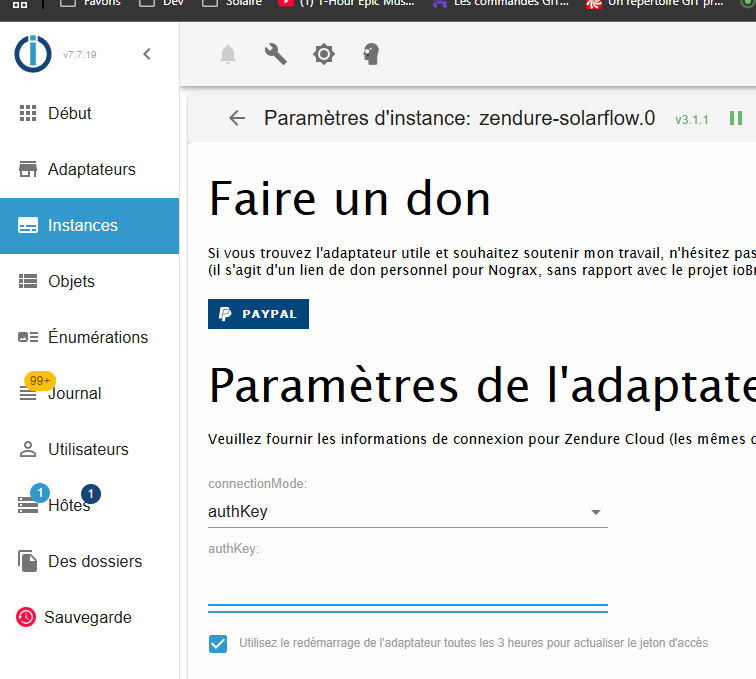756x679 pixels.
Task: Open Hôtes hosts page
Action: (89, 505)
